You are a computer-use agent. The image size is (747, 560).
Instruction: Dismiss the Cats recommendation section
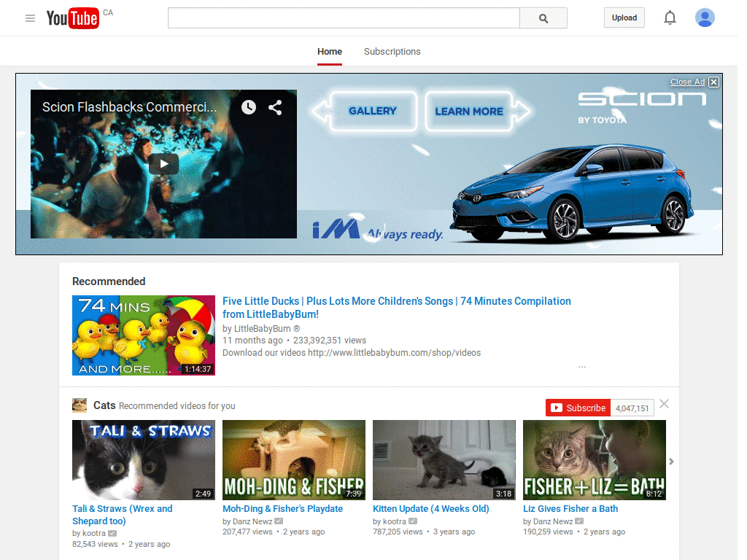(x=664, y=404)
